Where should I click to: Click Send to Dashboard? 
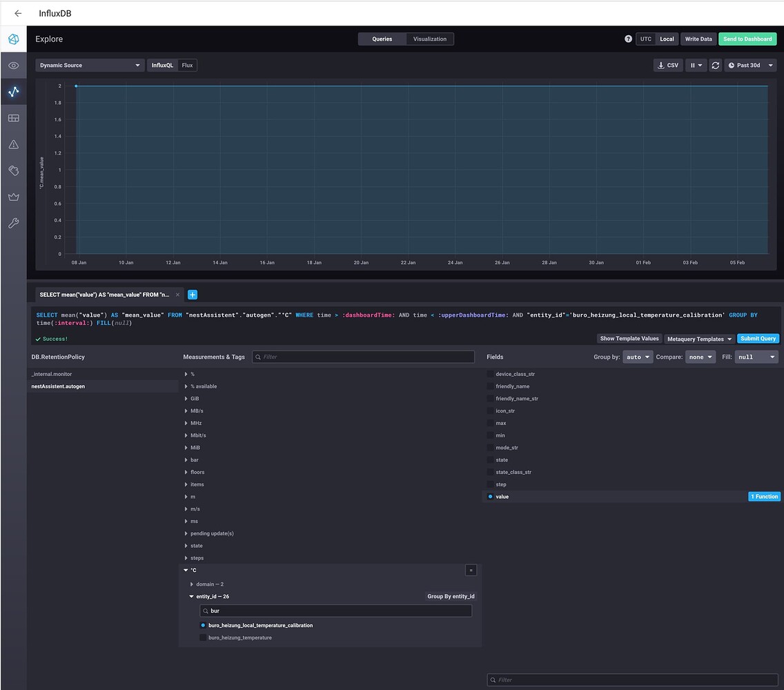coord(747,39)
